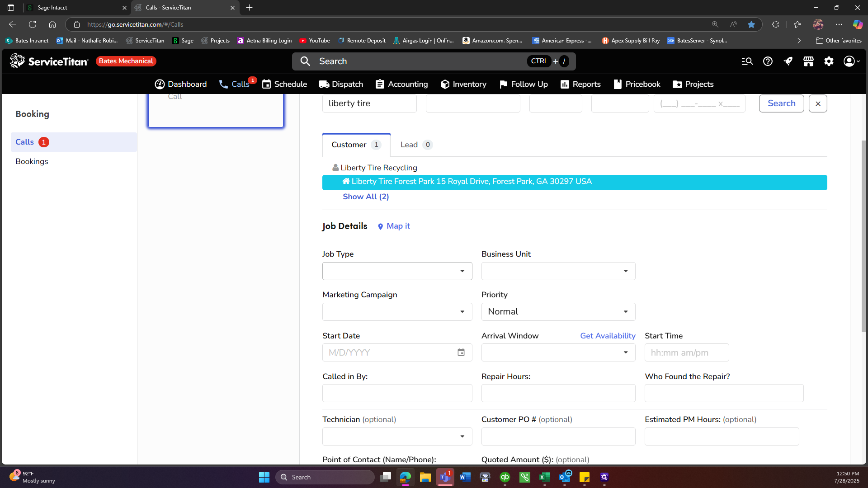Open the ServiceTitan help question-mark icon
The image size is (868, 488).
tap(768, 61)
